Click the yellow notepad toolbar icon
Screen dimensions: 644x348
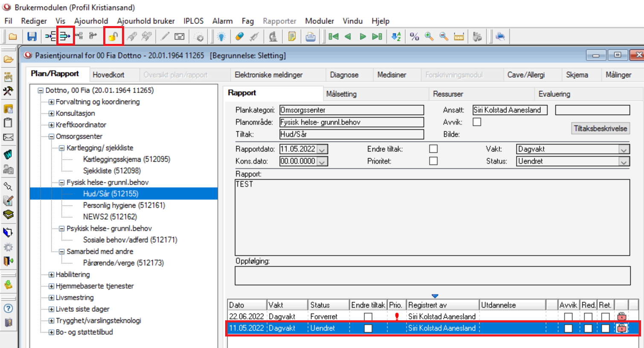[x=292, y=37]
